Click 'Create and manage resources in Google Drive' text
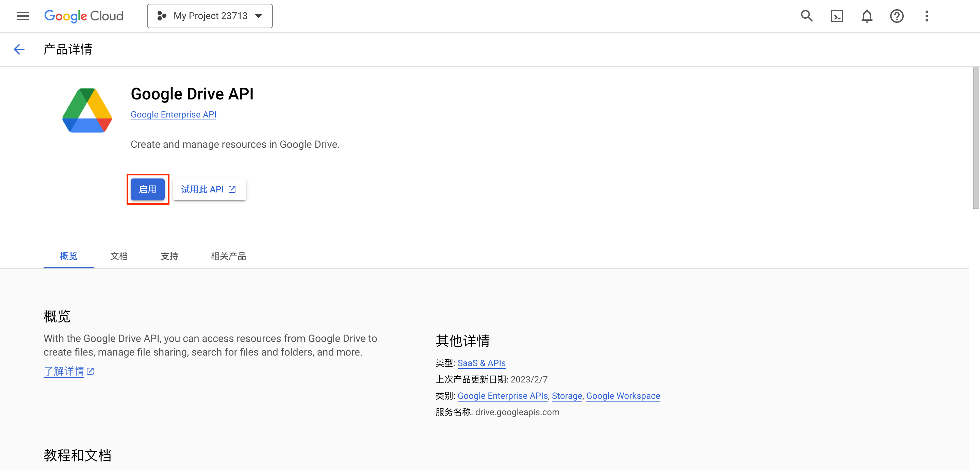980x470 pixels. 235,144
